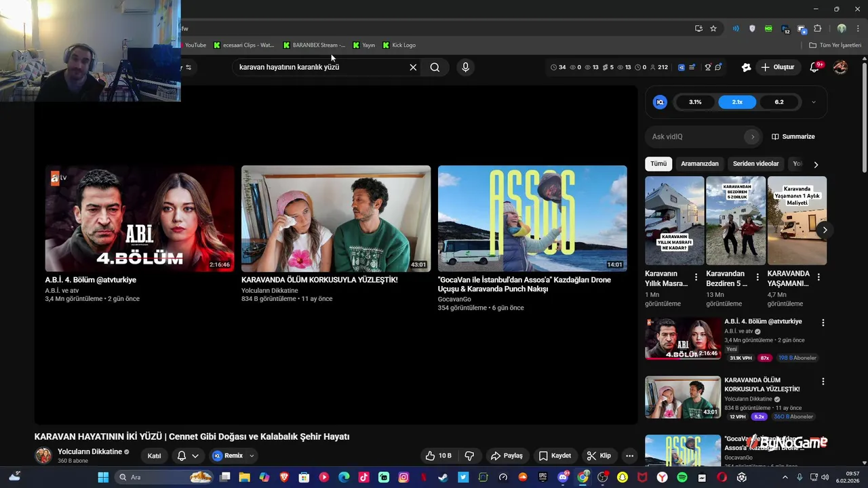Show more filter chips with right arrow
Screen dimensions: 868x488
816,164
